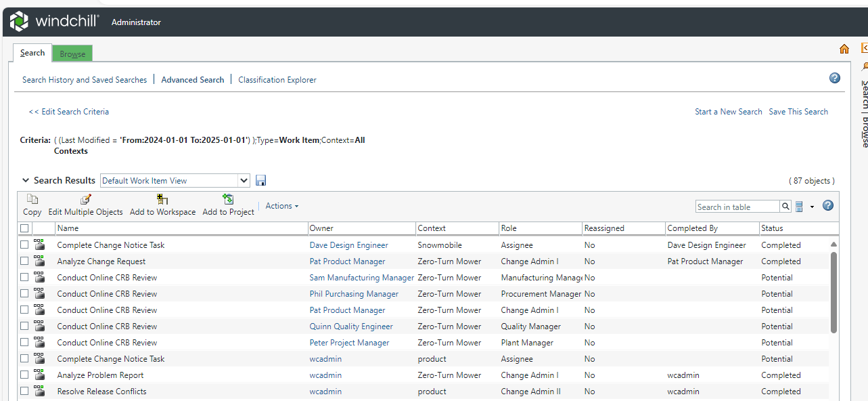Switch to the Browse tab
Screen dimensions: 868x401
(72, 53)
